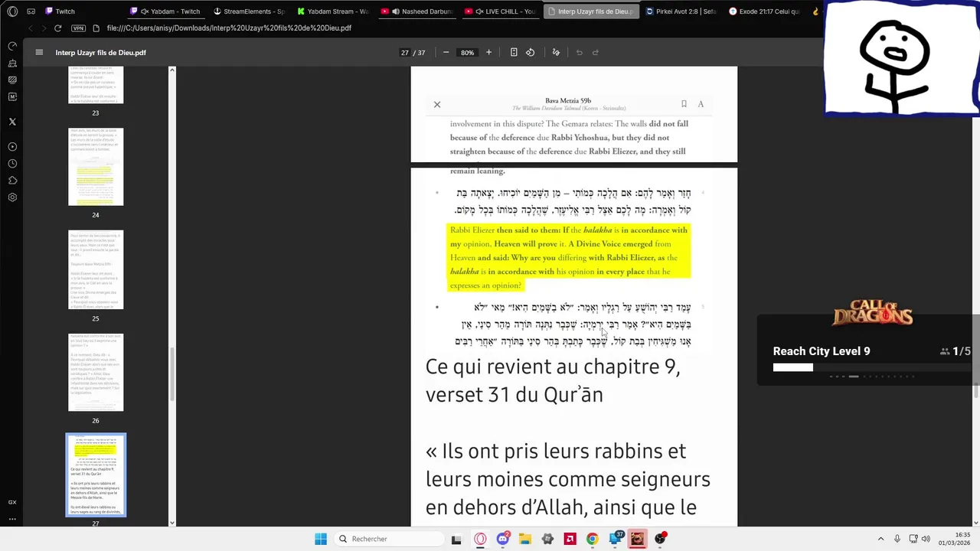Redo the PDF annotation

(x=596, y=52)
